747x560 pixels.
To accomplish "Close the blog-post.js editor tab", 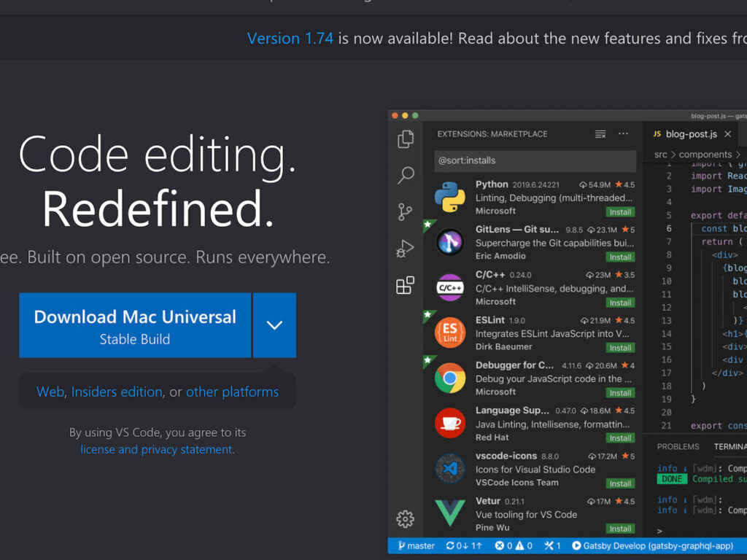I will point(727,134).
